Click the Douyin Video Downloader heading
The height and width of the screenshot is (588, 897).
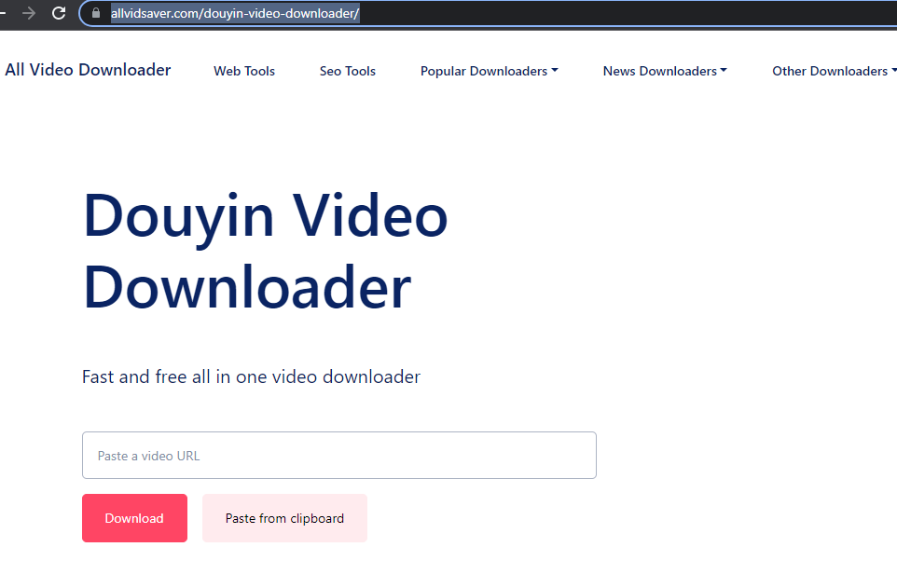point(265,251)
